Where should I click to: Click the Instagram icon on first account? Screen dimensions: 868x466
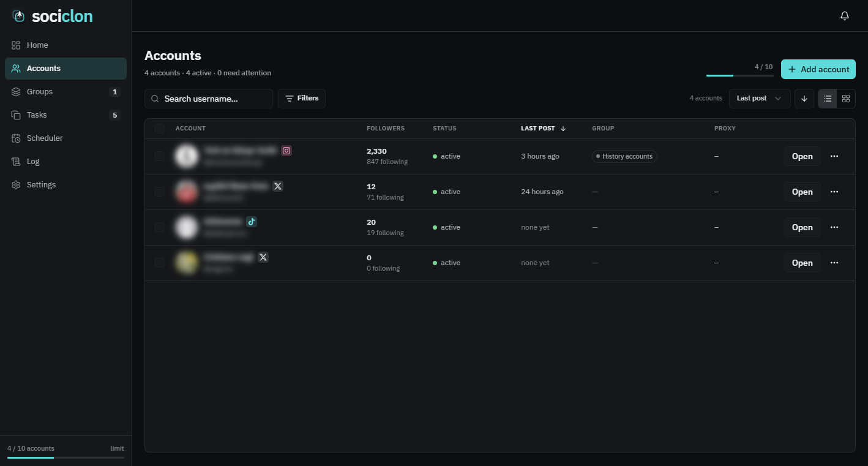[286, 151]
